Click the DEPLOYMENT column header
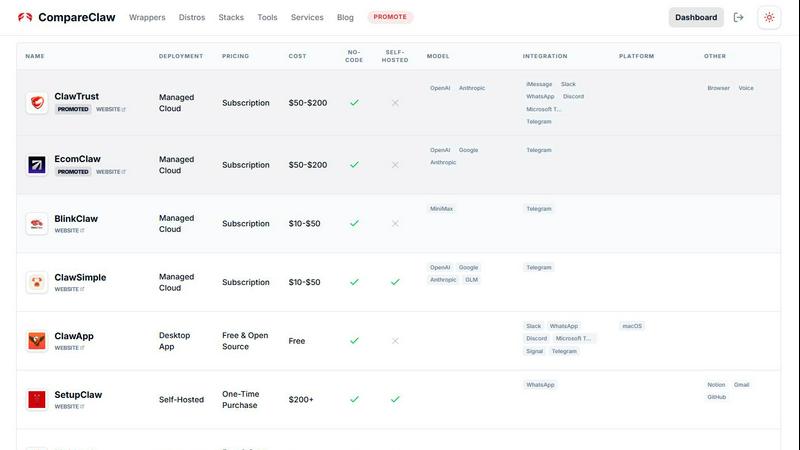The width and height of the screenshot is (800, 450). [181, 56]
